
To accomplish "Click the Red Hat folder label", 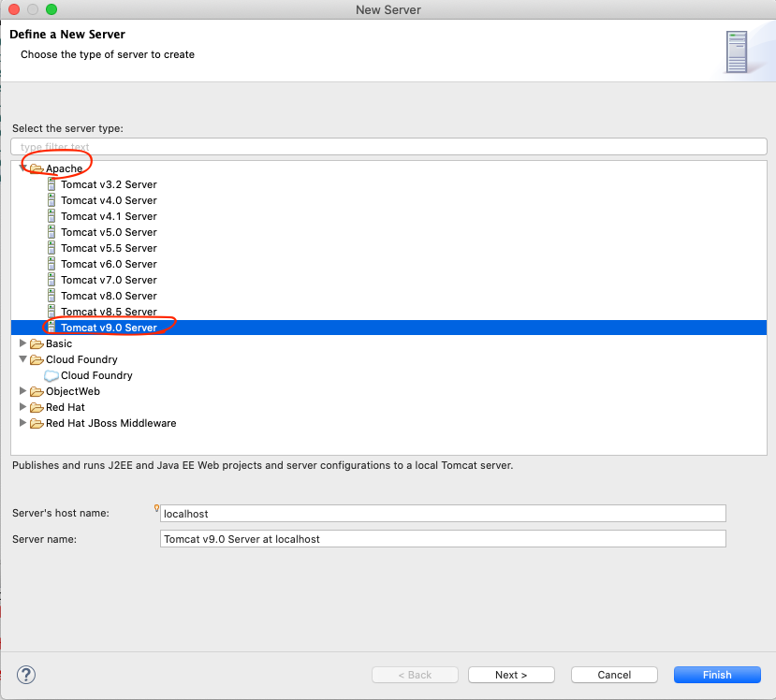I will click(x=66, y=407).
